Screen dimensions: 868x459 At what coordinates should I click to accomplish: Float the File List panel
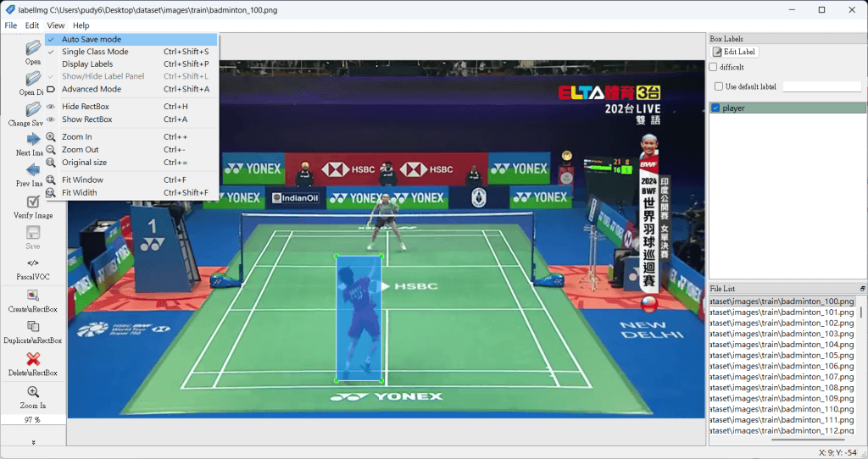[862, 289]
